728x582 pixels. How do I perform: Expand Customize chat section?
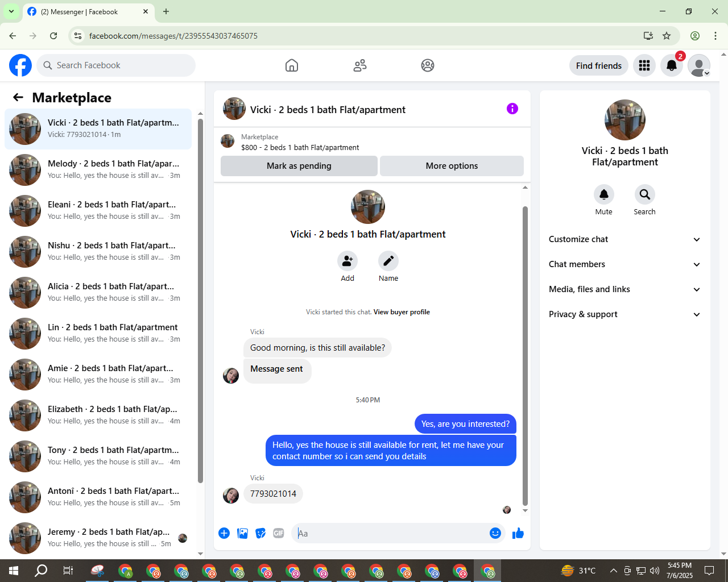pyautogui.click(x=624, y=239)
